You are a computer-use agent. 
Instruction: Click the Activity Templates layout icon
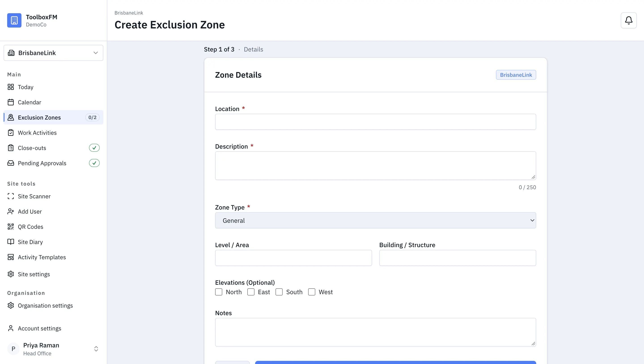pyautogui.click(x=11, y=257)
